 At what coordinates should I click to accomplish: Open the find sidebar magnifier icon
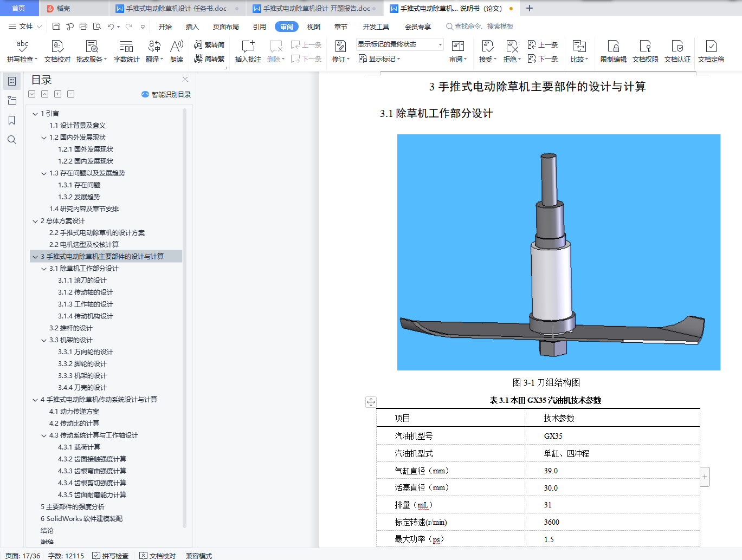[12, 140]
